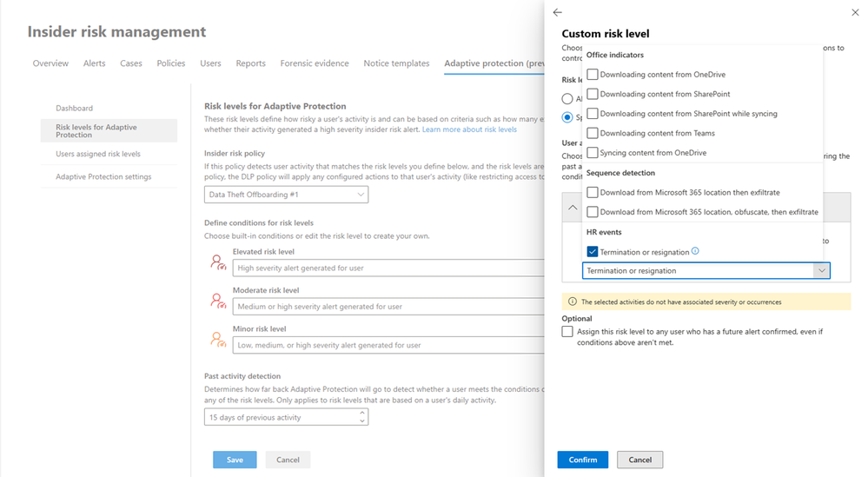Collapse the user activity section chevron
This screenshot has width=868, height=477.
(x=573, y=208)
